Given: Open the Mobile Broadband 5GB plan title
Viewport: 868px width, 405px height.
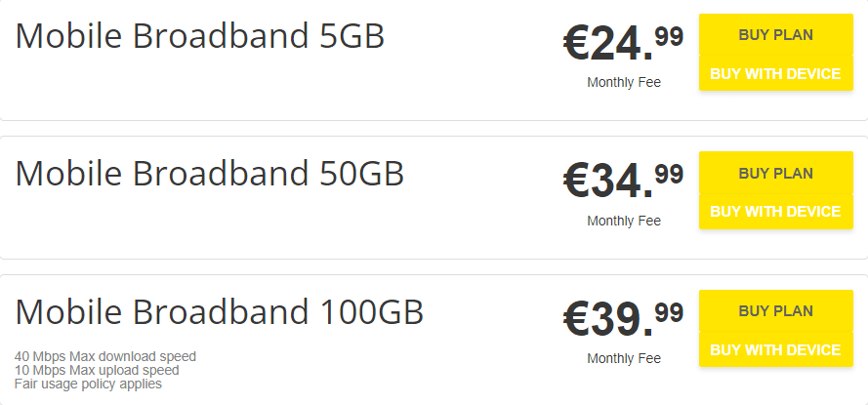Looking at the screenshot, I should coord(200,36).
